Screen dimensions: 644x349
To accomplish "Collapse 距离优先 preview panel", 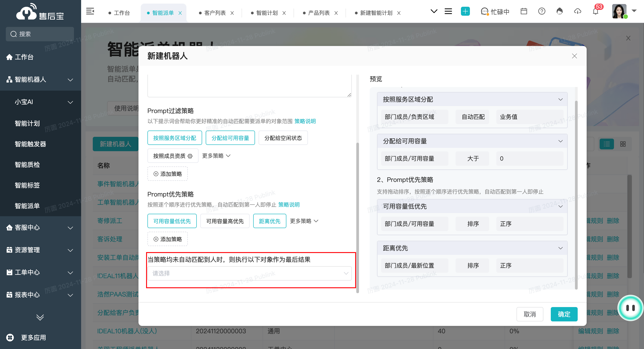I will [x=560, y=249].
